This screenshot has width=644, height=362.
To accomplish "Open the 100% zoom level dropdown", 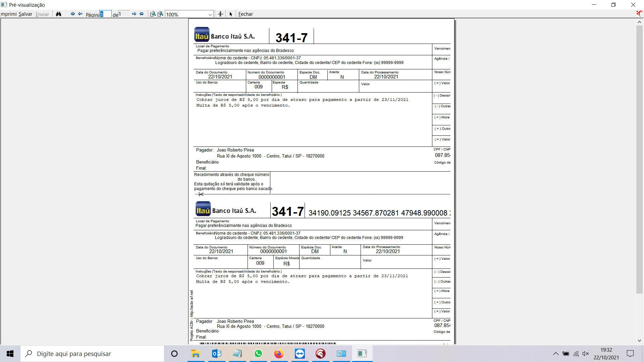I will coord(210,14).
